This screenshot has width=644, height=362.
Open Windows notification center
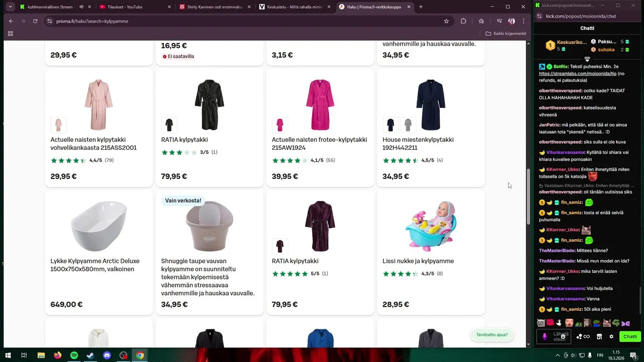coord(633,355)
